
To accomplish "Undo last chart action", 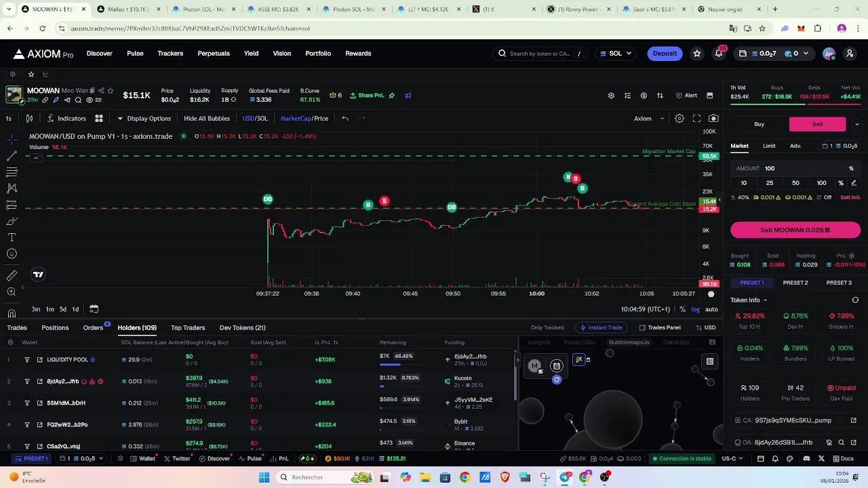I will (x=345, y=119).
